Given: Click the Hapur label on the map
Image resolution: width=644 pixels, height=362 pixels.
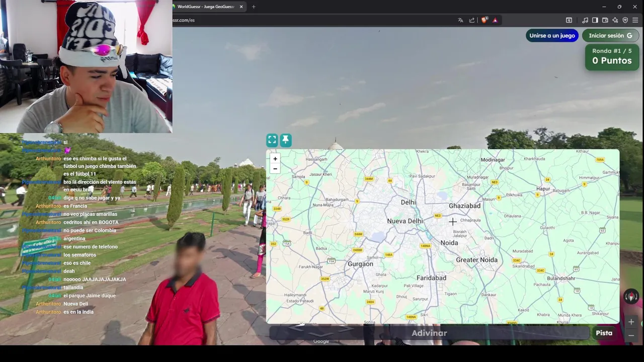Looking at the screenshot, I should (543, 189).
